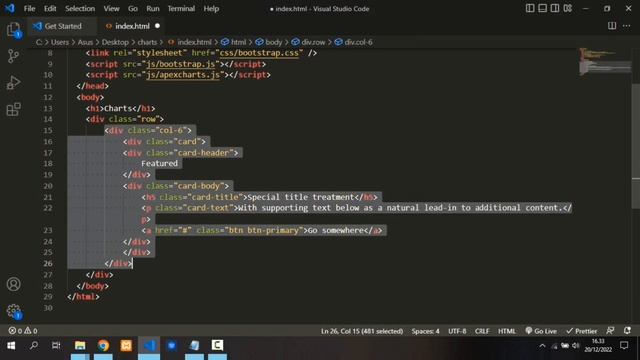Open the orange XAMPP taskbar icon
This screenshot has height=360, width=640.
point(126,346)
